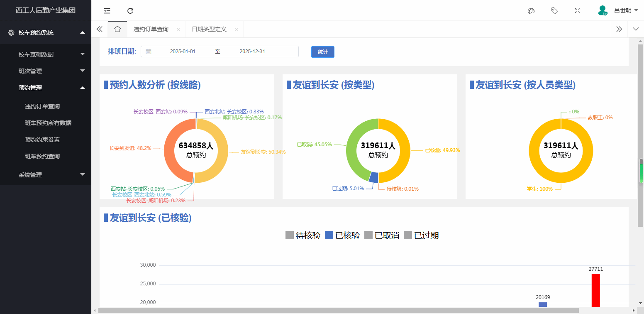
Task: Toggle the 待核验 legend series
Action: pyautogui.click(x=303, y=235)
